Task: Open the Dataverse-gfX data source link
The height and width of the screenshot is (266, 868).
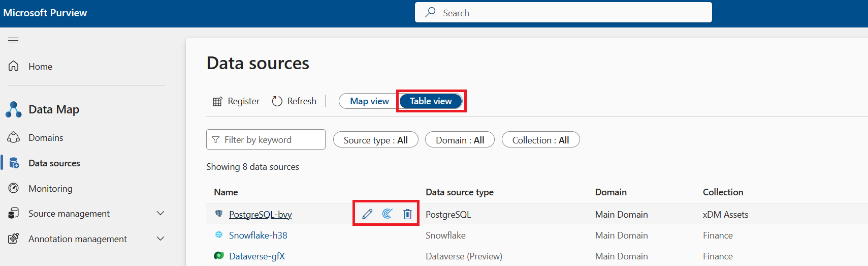Action: [x=257, y=256]
